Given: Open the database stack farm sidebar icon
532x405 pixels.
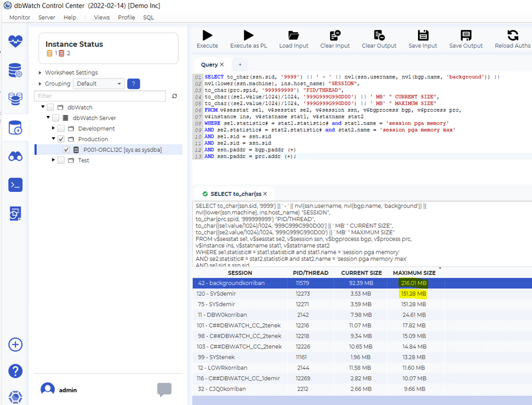Looking at the screenshot, I should tap(15, 99).
